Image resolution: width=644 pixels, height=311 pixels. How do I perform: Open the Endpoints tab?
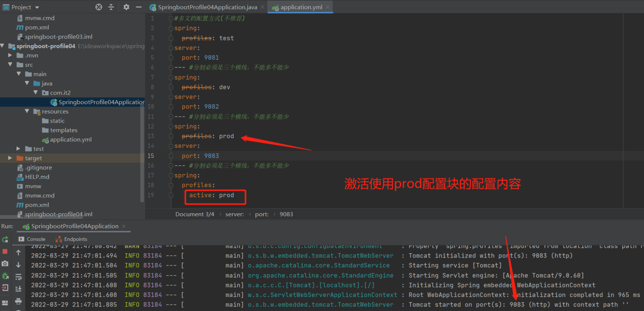coord(71,239)
